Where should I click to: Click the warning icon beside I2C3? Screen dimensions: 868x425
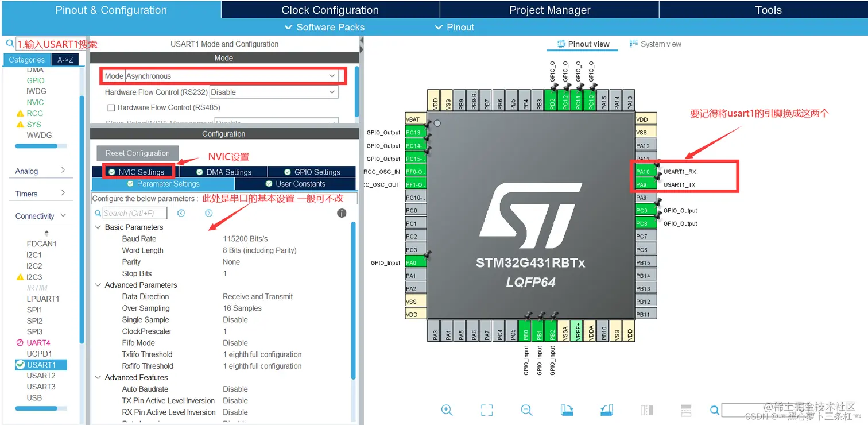point(20,277)
